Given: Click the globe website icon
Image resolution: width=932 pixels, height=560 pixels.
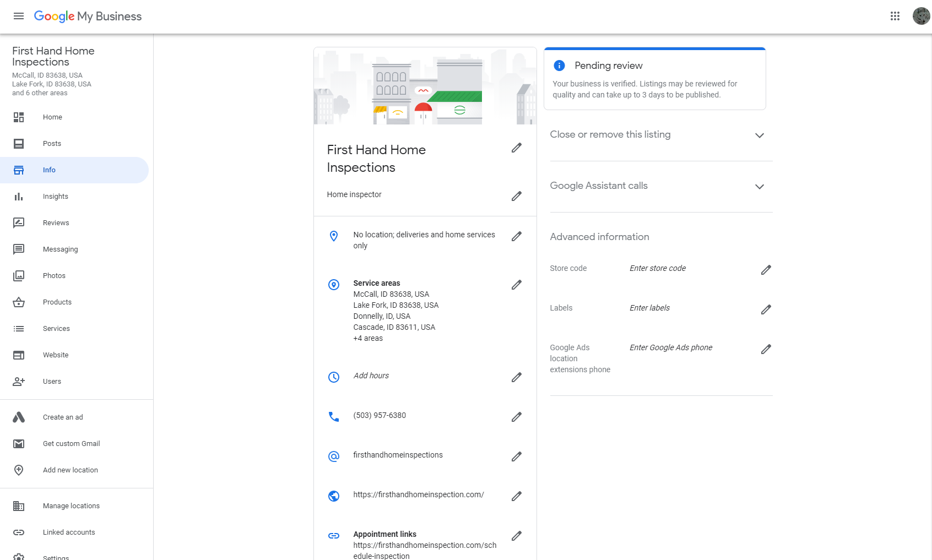Looking at the screenshot, I should 334,496.
